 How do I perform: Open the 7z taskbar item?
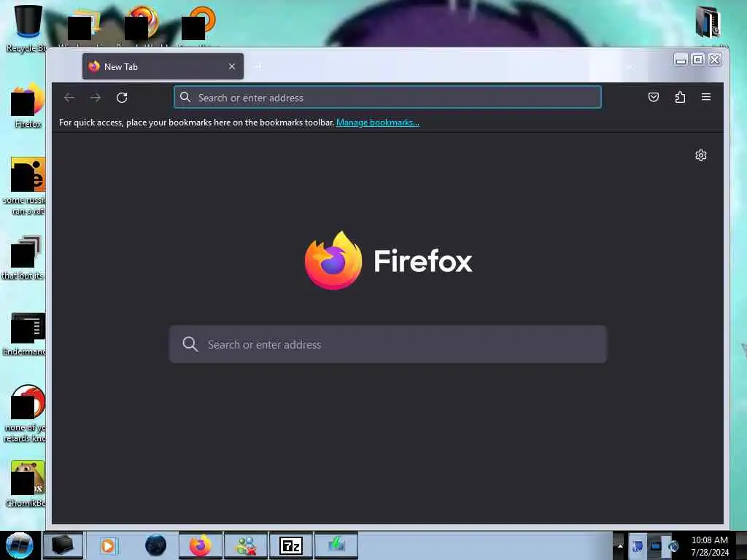291,545
